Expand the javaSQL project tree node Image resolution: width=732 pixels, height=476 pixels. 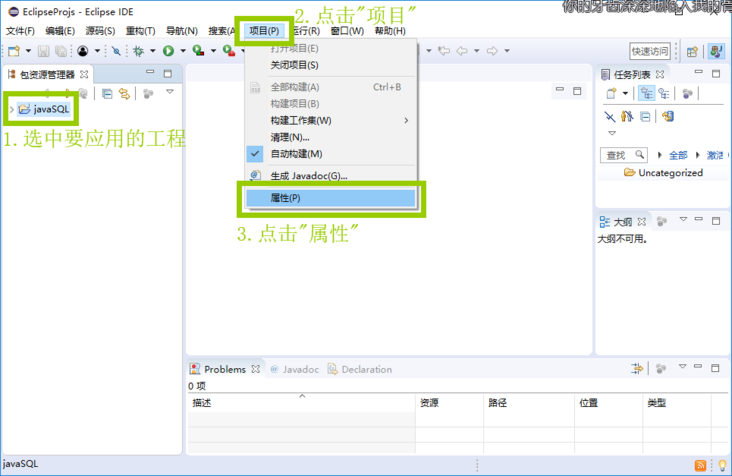click(12, 109)
